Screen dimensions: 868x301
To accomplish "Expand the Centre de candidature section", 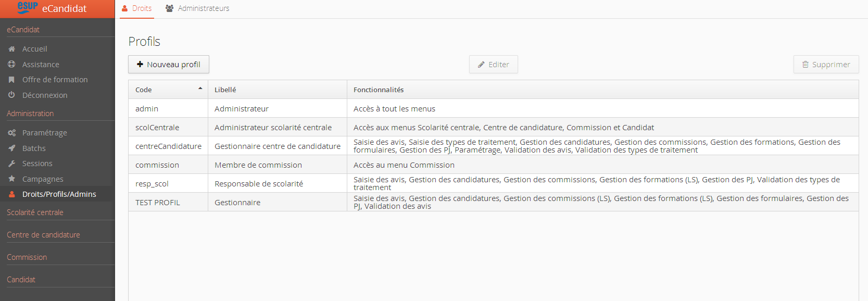I will 43,235.
